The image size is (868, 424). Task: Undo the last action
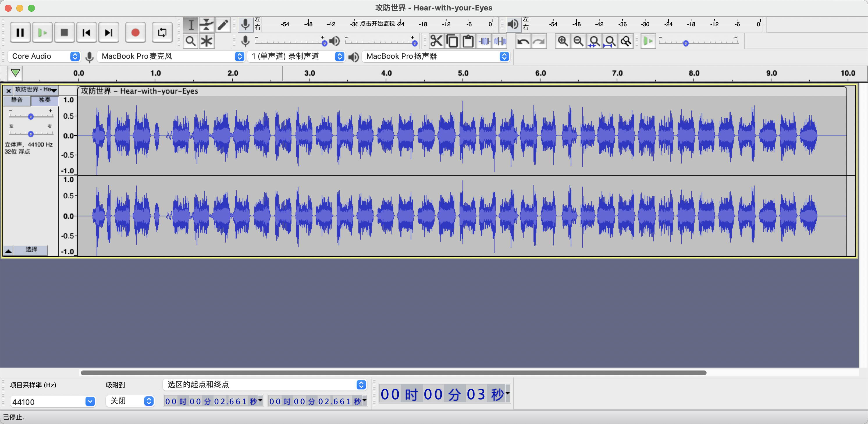523,41
